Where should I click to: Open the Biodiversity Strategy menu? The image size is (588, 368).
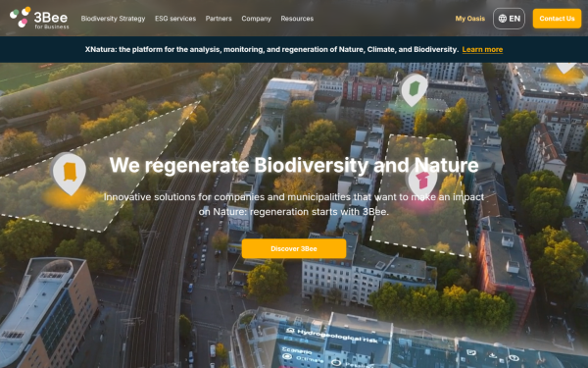click(113, 19)
